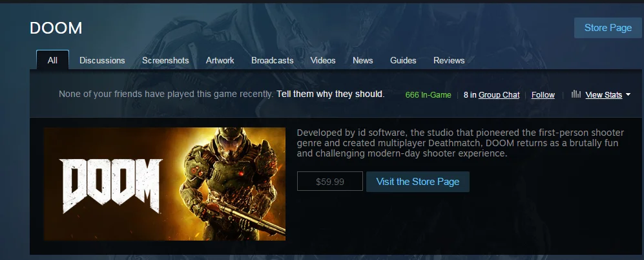The image size is (644, 260).
Task: Switch to the Videos tab
Action: tap(323, 61)
